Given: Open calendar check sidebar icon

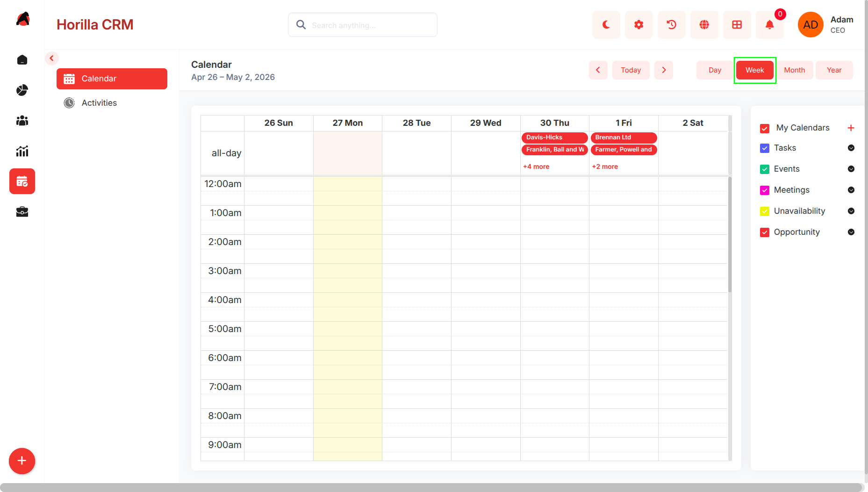Looking at the screenshot, I should coord(22,181).
